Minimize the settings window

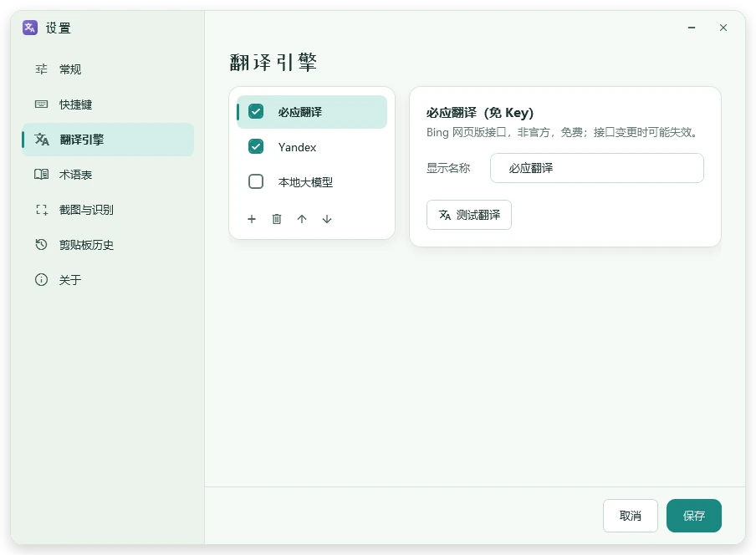pos(692,28)
